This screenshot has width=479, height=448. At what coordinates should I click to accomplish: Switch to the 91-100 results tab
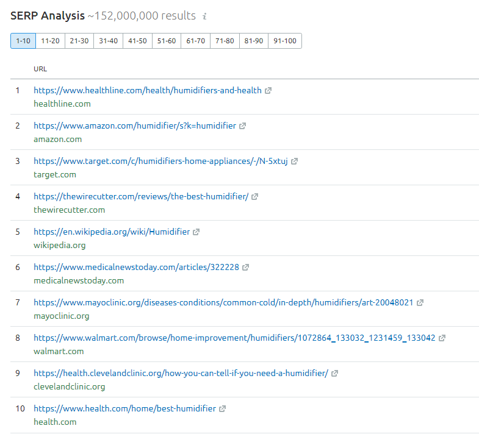(x=285, y=41)
